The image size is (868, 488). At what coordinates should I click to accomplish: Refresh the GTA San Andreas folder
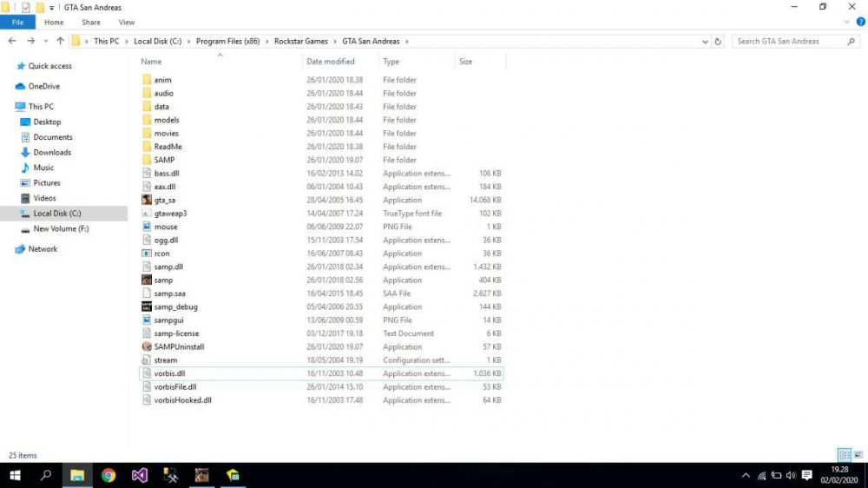pos(718,42)
